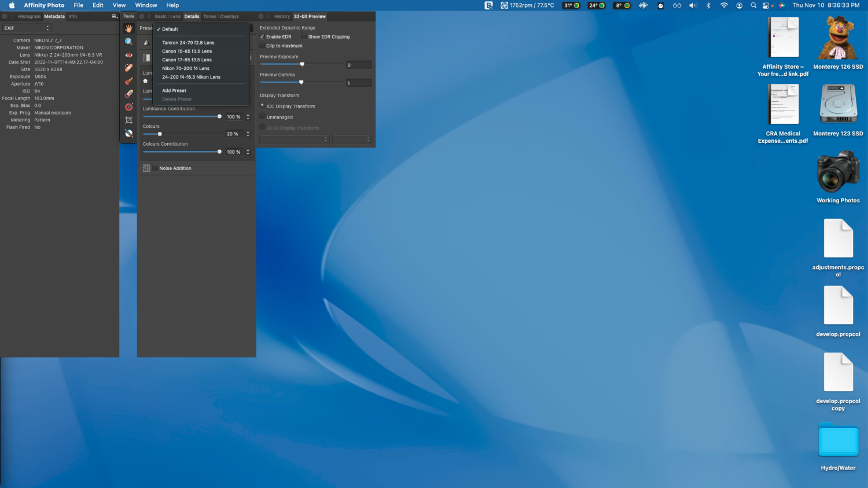The image size is (868, 488).
Task: Open the EXIF metadata dropdown
Action: (27, 28)
